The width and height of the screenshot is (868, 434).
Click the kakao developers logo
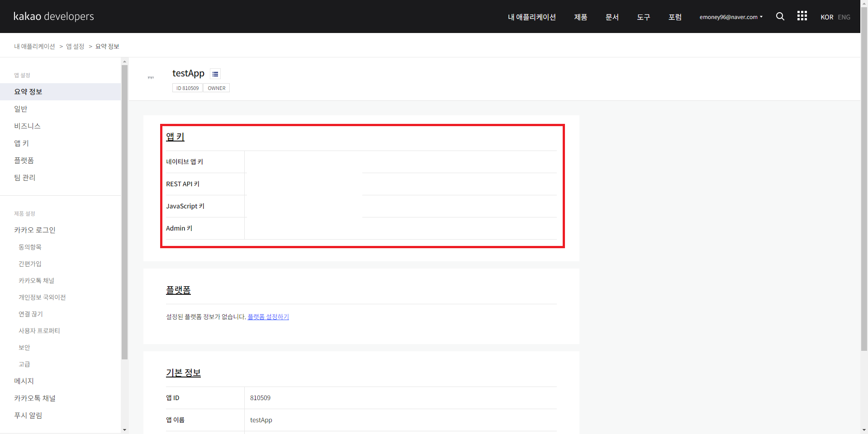54,17
